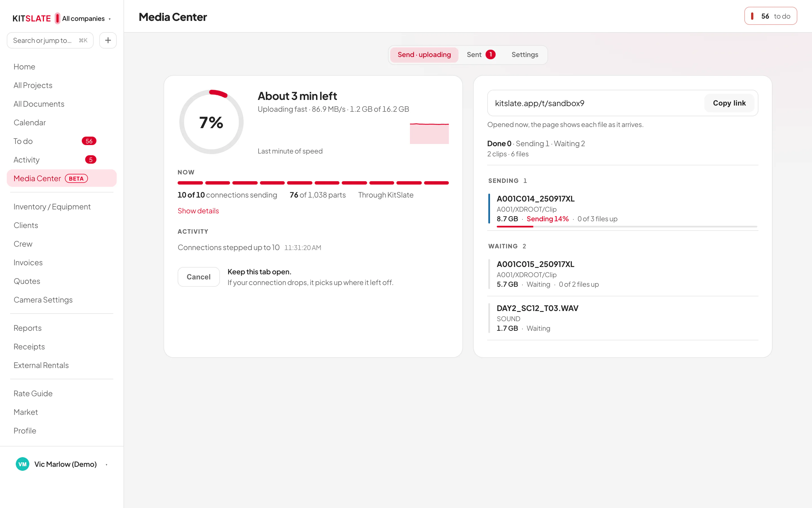This screenshot has height=508, width=812.
Task: Click the BETA badge beside Media Center
Action: click(x=76, y=178)
